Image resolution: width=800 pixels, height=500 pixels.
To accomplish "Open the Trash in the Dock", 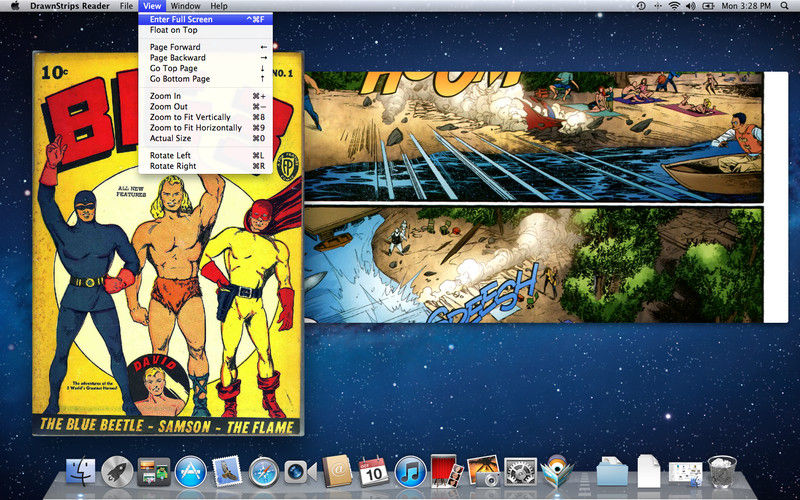I will (x=722, y=471).
